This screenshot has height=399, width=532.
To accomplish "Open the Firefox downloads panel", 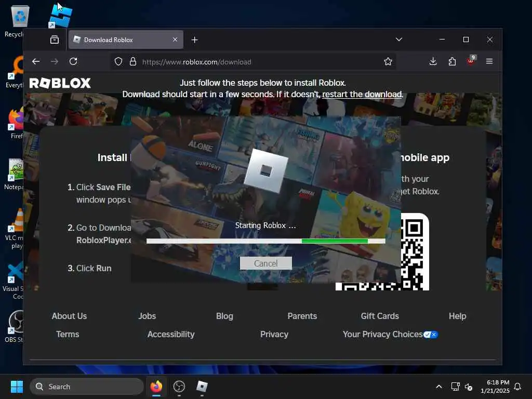I will pos(433,61).
